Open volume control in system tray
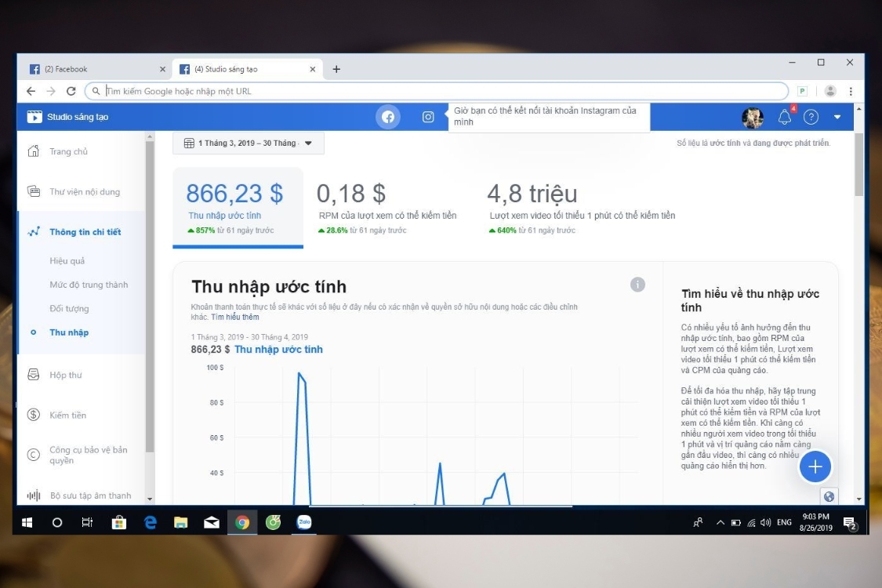 tap(765, 523)
